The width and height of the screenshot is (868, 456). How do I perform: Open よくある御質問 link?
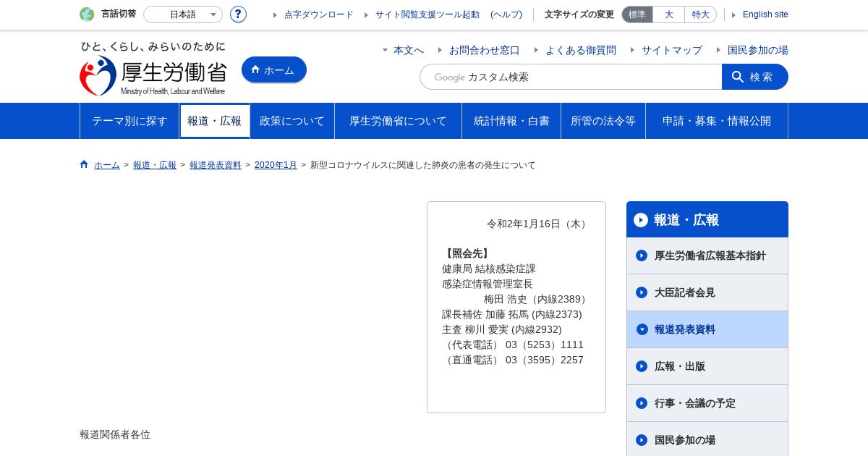pos(581,50)
